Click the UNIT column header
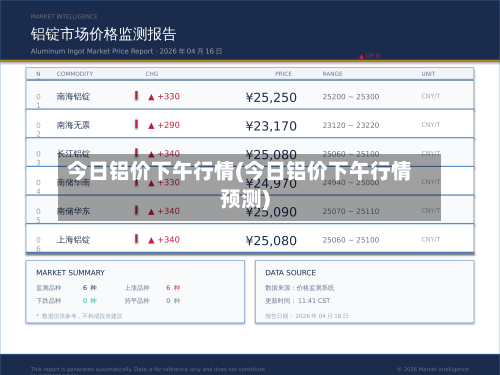The width and height of the screenshot is (500, 375). click(x=428, y=74)
